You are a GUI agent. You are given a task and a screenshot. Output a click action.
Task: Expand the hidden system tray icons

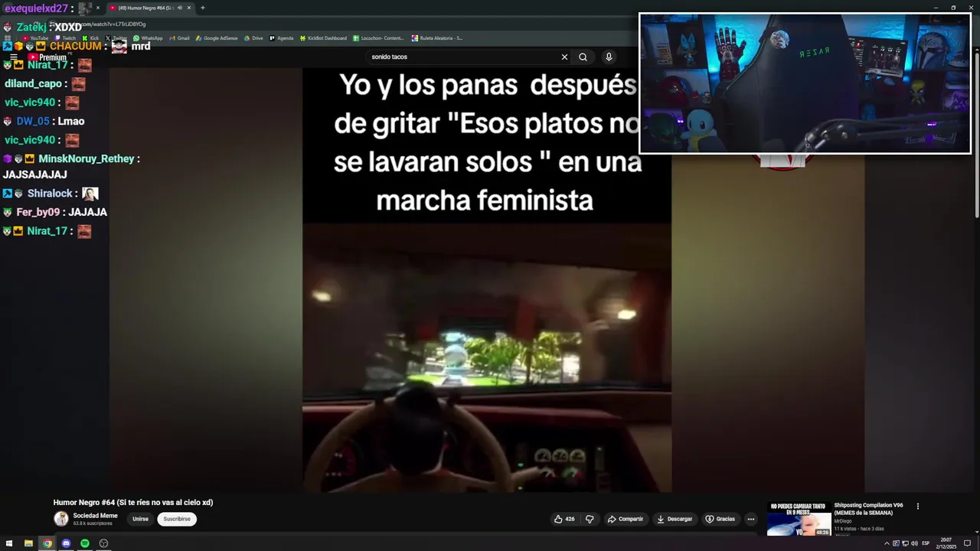click(x=887, y=543)
